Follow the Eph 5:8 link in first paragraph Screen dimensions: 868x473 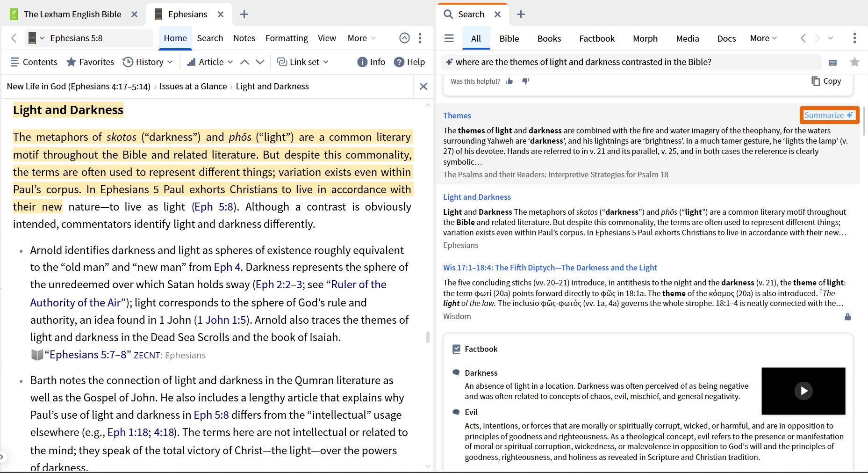pos(214,207)
